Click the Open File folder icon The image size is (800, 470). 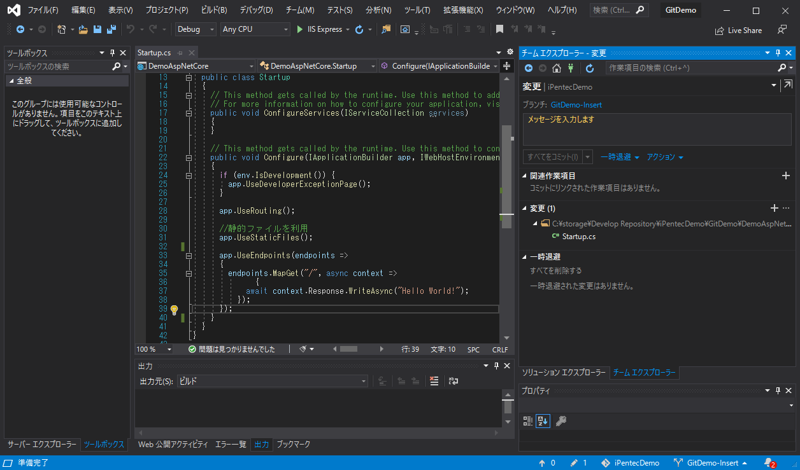83,30
